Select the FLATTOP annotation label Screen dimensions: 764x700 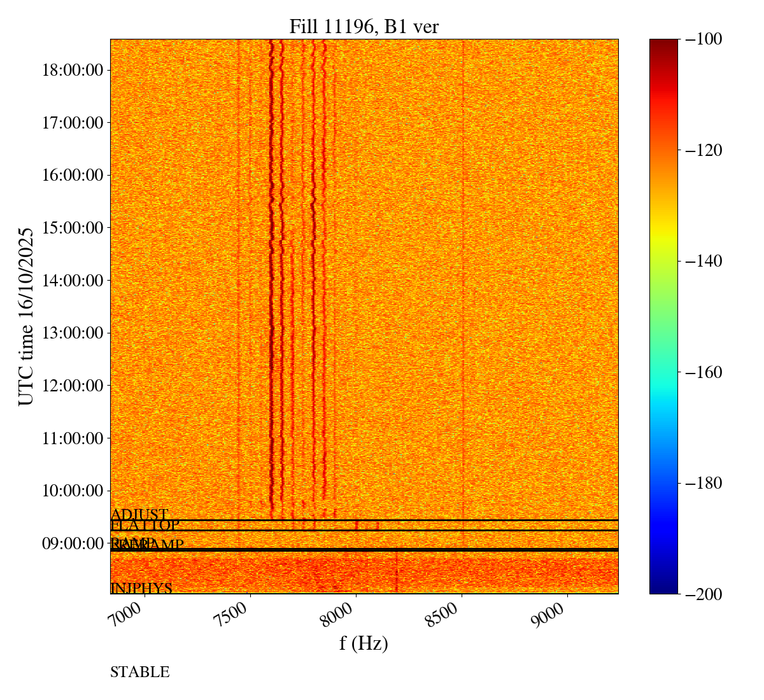pyautogui.click(x=145, y=526)
